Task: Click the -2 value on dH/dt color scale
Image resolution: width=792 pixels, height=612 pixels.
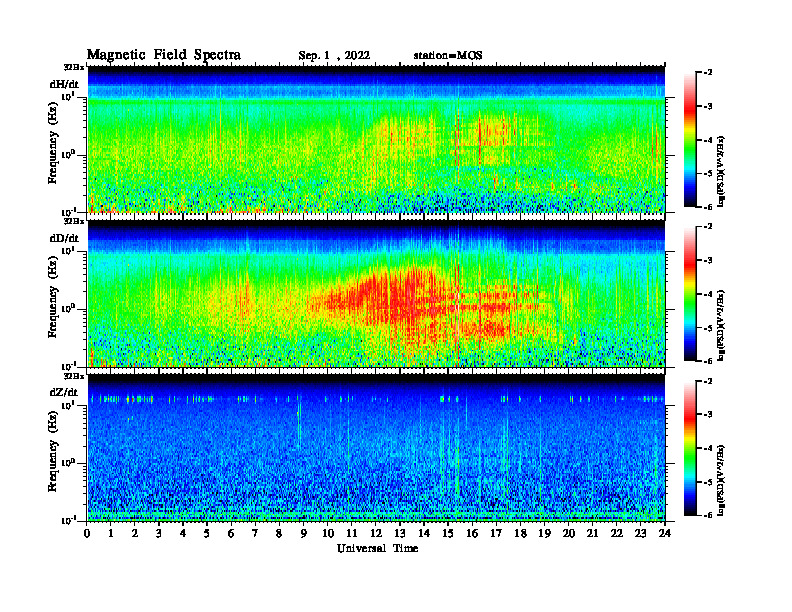Action: 709,73
